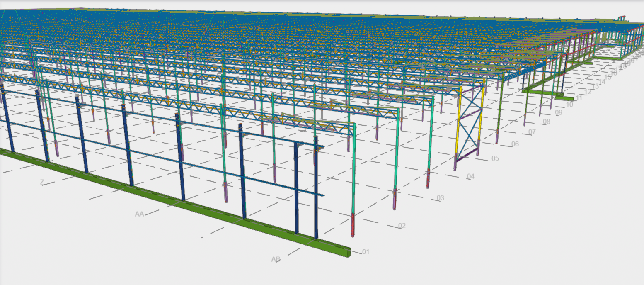Select the AB grid label
The height and width of the screenshot is (285, 644).
coord(276,259)
